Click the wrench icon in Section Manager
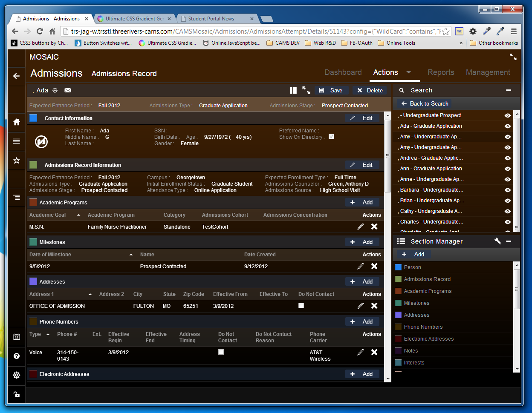This screenshot has width=532, height=413. 497,241
